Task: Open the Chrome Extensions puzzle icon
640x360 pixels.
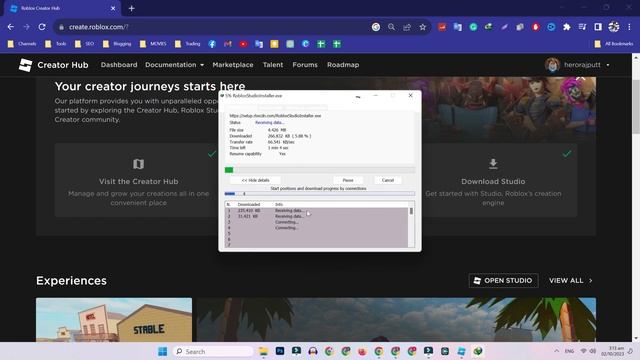Action: 567,27
